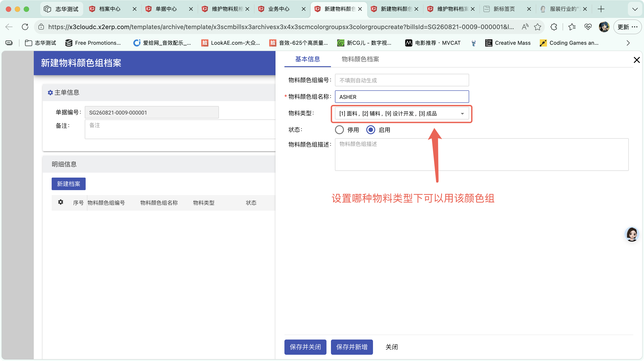Open LookAE.com bookmark
644x361 pixels.
(231, 43)
